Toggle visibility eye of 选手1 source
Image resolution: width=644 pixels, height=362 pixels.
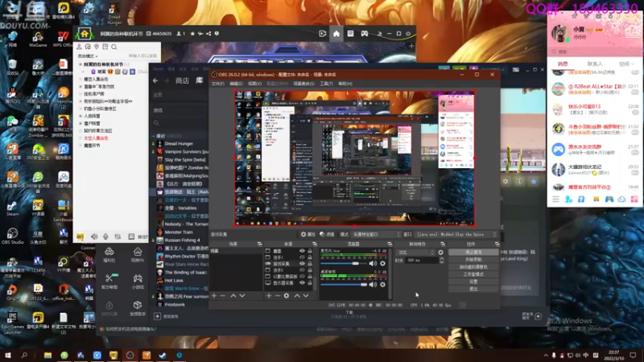click(x=303, y=257)
